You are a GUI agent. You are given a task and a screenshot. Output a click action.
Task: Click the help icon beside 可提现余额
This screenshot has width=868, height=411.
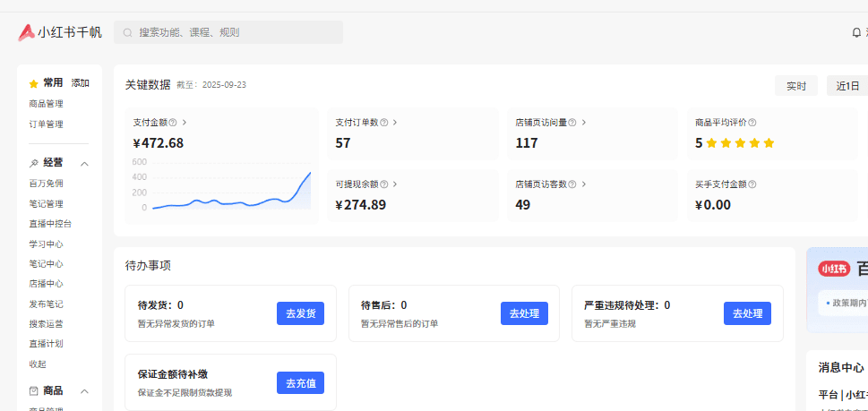[383, 184]
